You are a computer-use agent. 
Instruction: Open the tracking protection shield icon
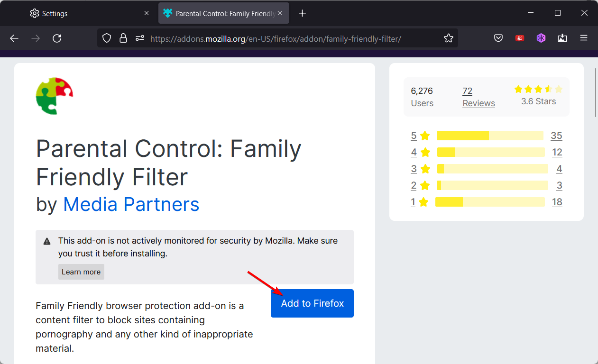click(107, 38)
